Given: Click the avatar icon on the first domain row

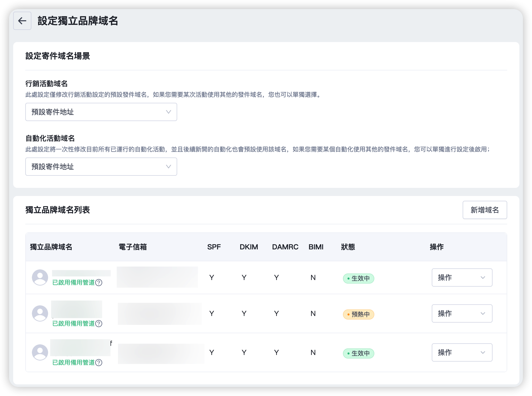Looking at the screenshot, I should pos(40,277).
